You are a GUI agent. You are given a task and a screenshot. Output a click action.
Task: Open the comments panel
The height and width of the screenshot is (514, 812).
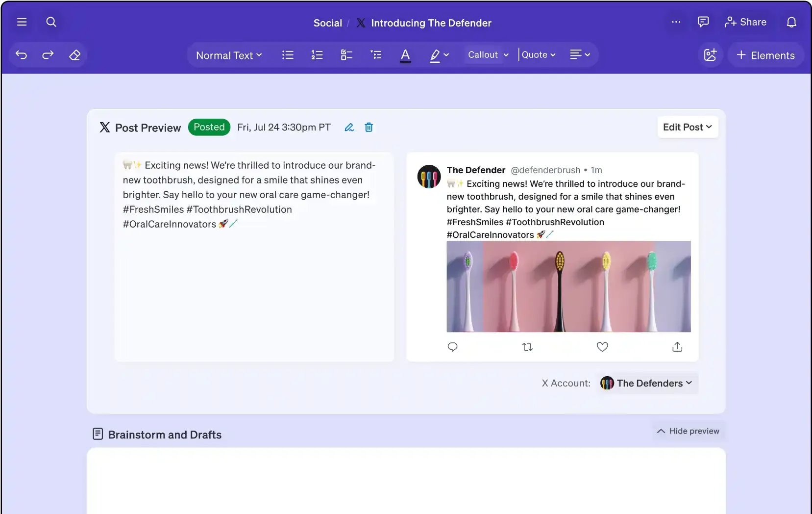704,22
